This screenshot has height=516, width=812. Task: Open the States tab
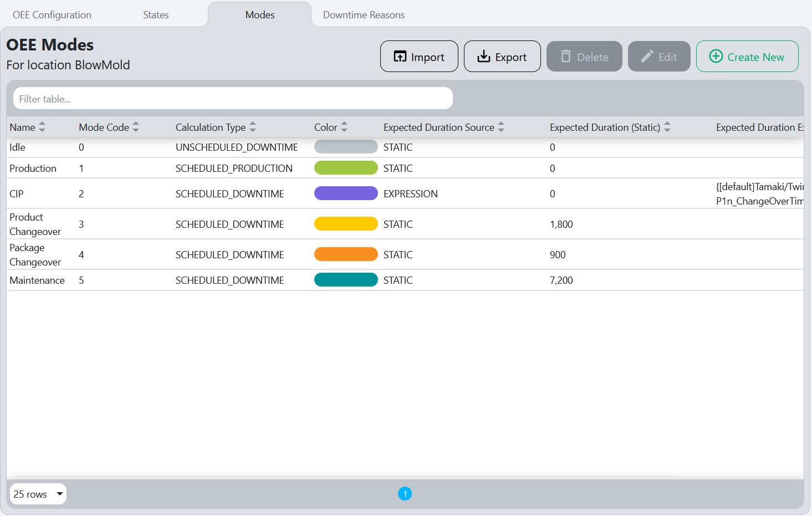tap(156, 15)
